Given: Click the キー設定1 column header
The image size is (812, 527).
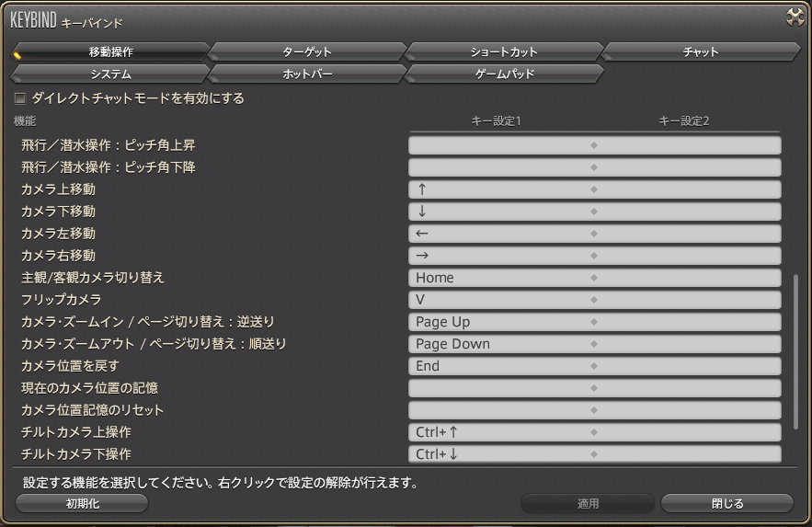Looking at the screenshot, I should coord(496,121).
